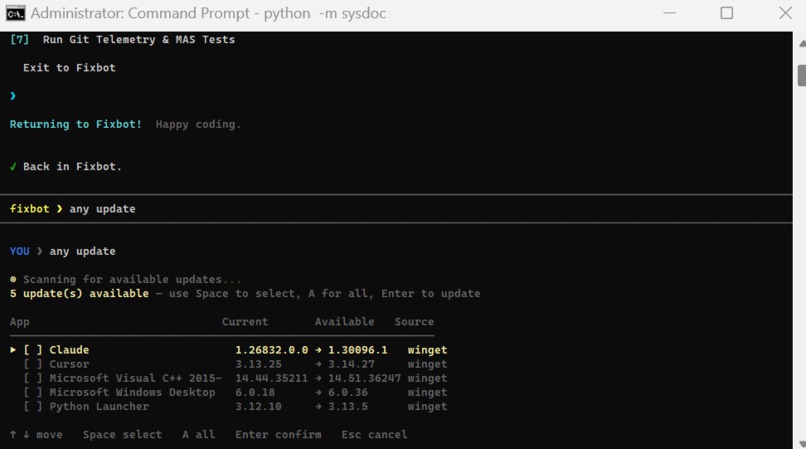
Task: Click Cursor current version 3.13.25
Action: tap(258, 364)
